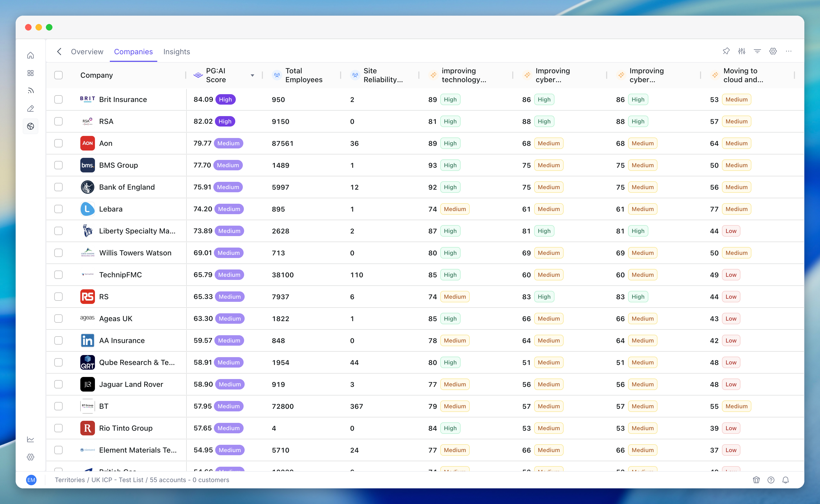Pin this view with the pin icon
Screen dimensions: 820x504
point(726,51)
